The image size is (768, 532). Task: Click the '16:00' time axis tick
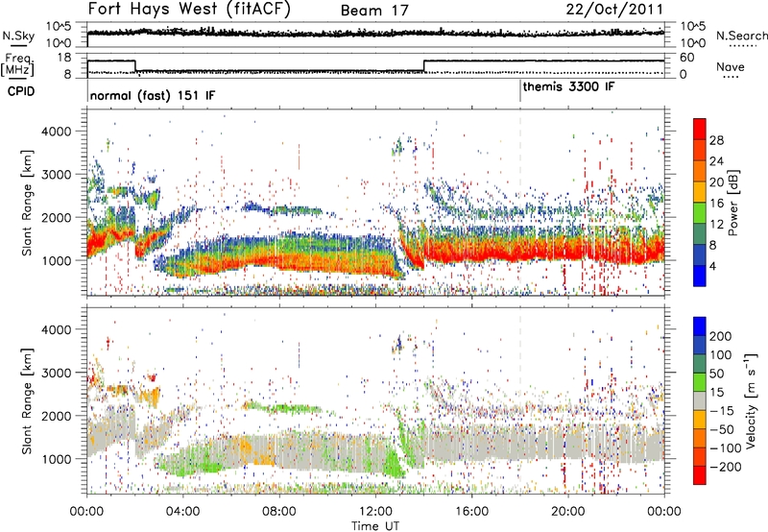(x=471, y=512)
